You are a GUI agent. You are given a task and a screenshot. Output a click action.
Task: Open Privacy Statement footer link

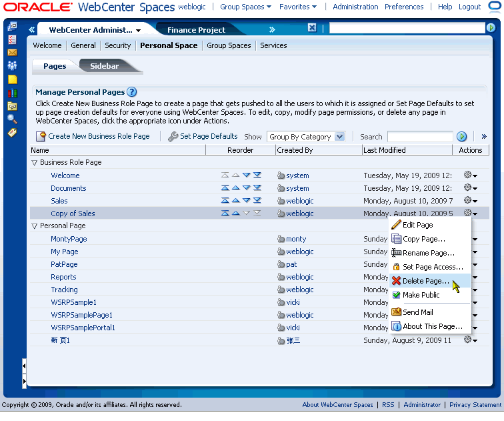click(x=475, y=405)
